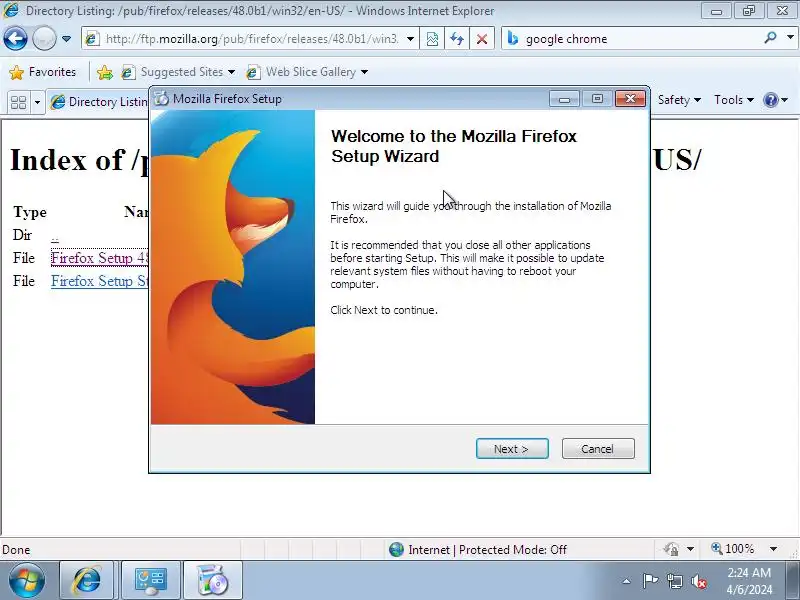This screenshot has height=600, width=800.
Task: Click the Internet Explorer taskbar icon
Action: click(87, 581)
